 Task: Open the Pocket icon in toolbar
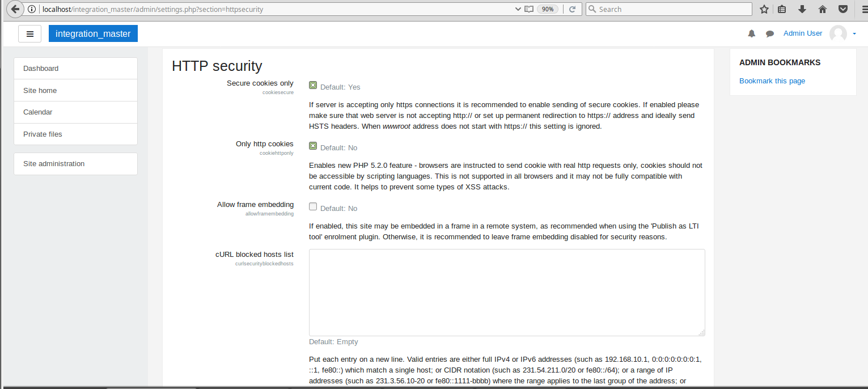click(x=843, y=9)
